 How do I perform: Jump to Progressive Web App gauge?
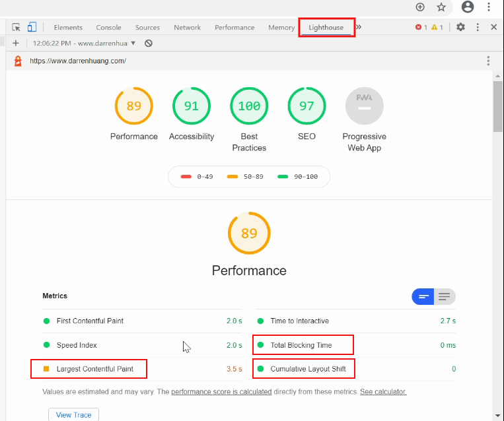tap(364, 106)
